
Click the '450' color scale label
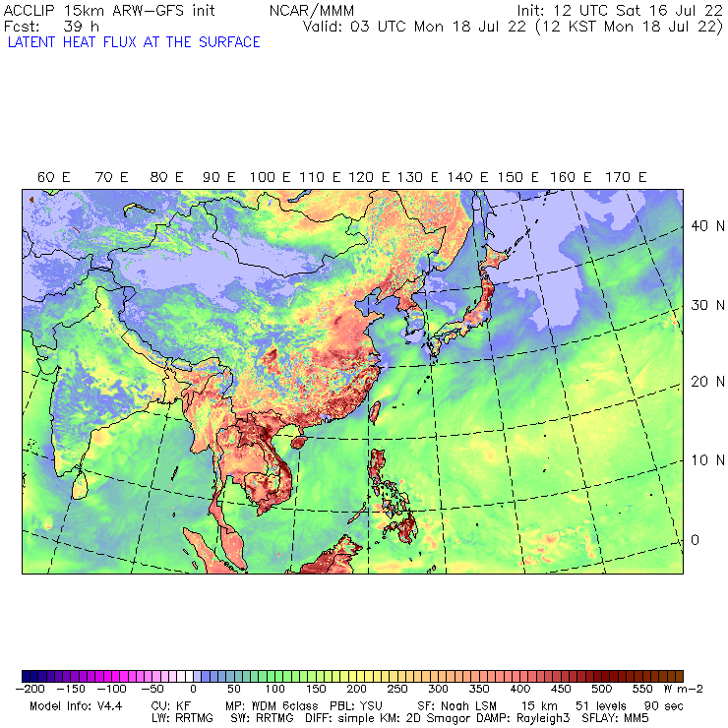click(x=561, y=689)
